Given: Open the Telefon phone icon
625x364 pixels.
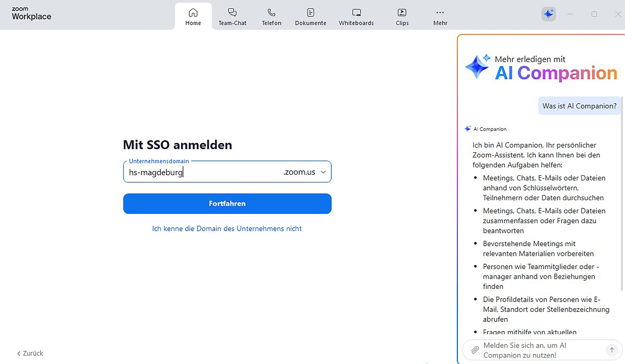Looking at the screenshot, I should (271, 13).
